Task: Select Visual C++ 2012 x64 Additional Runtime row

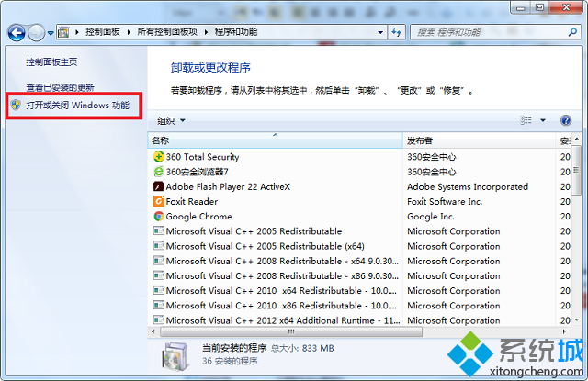Action: [359, 320]
